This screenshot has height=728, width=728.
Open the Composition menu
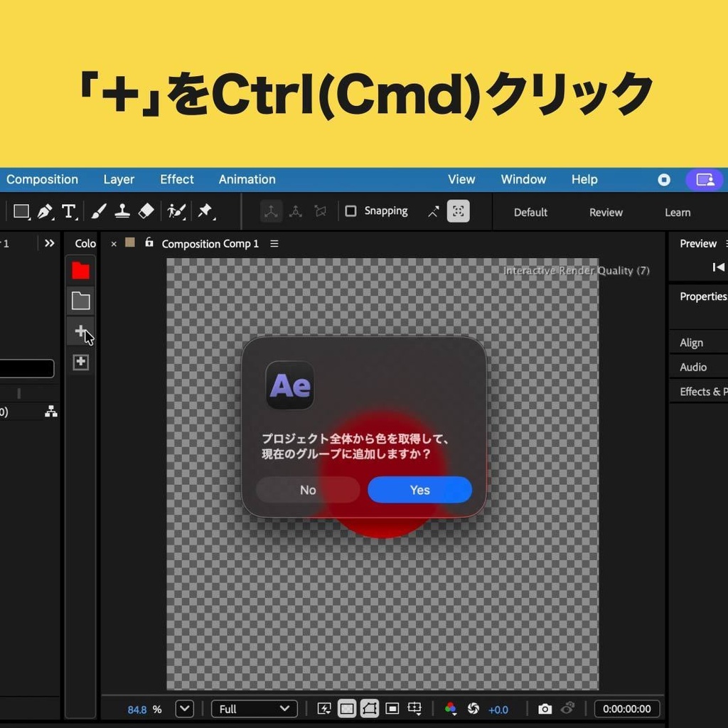pos(42,179)
